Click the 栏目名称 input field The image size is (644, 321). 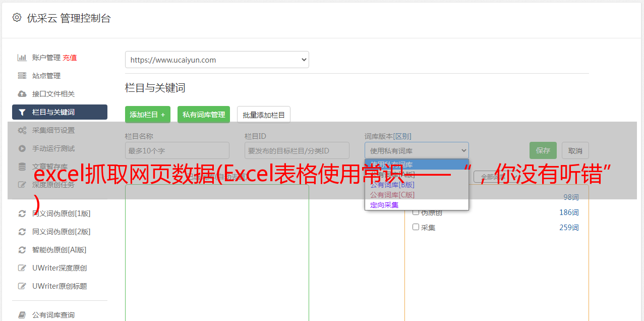[x=177, y=150]
